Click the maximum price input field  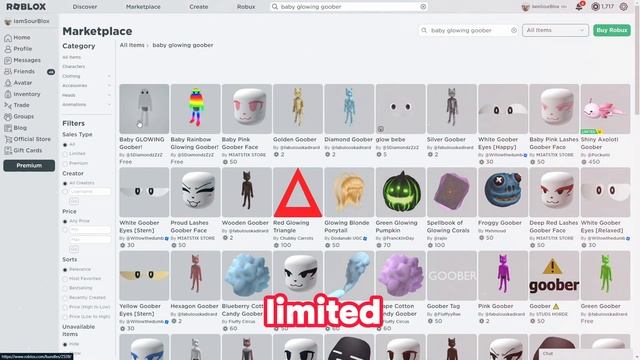[90, 240]
